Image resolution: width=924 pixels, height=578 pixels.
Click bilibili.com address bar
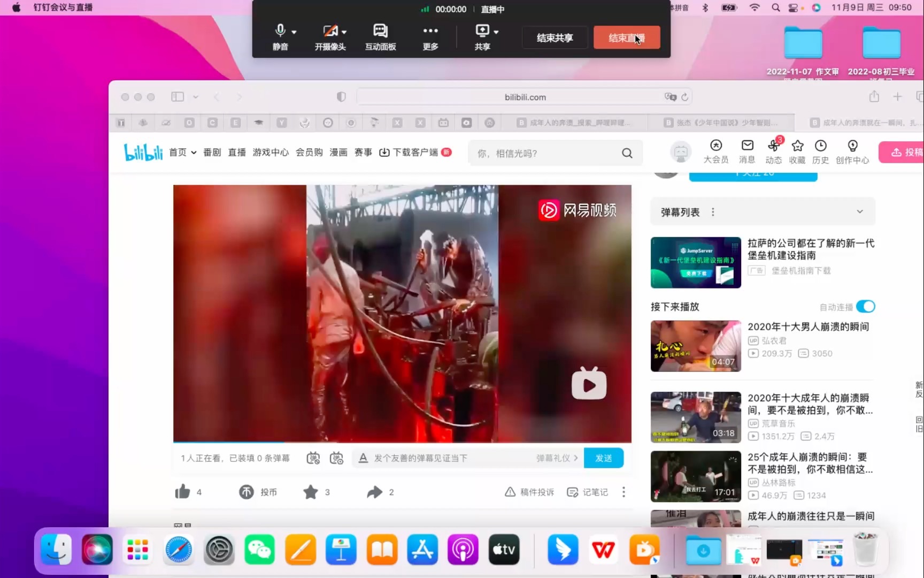pyautogui.click(x=525, y=97)
